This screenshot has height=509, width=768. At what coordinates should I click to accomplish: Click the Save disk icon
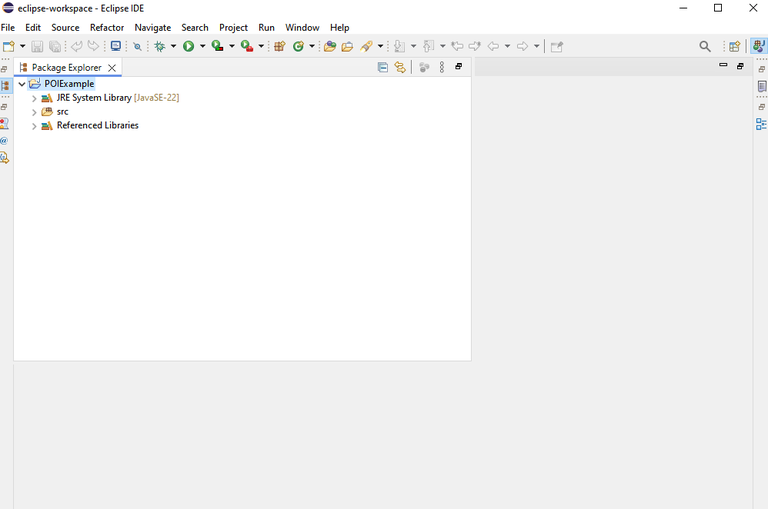(37, 47)
